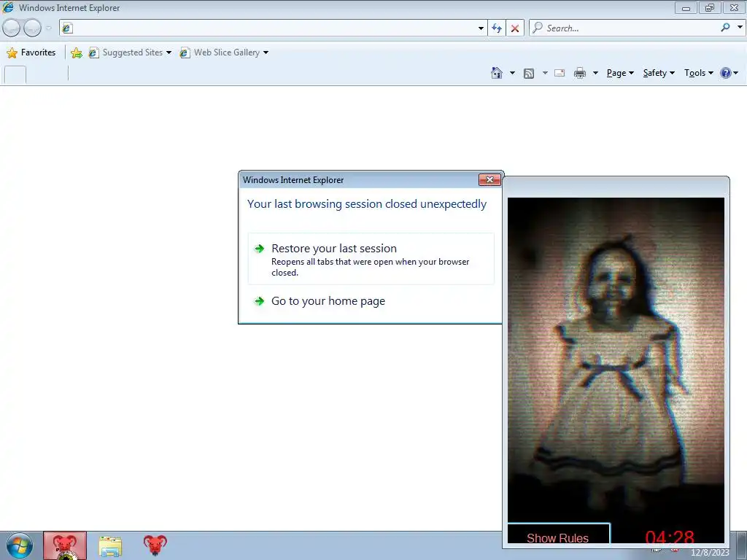Viewport: 747px width, 560px height.
Task: Click the address bar input field
Action: pos(274,28)
